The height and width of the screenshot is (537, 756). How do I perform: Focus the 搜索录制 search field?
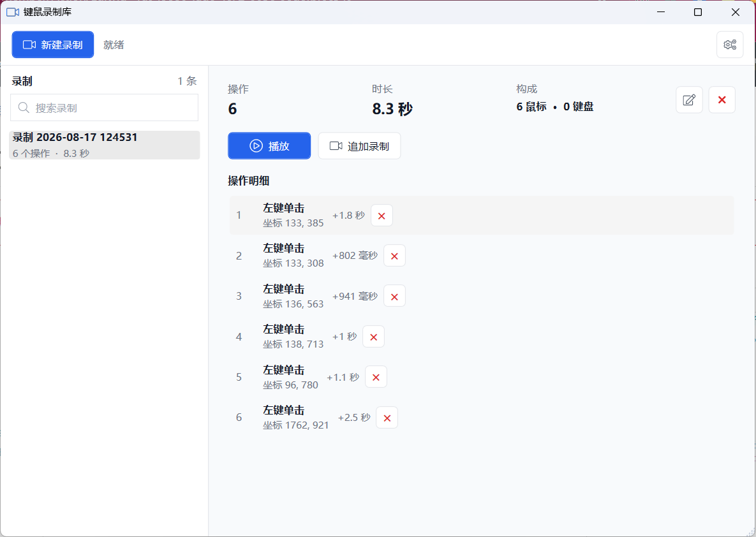[104, 108]
